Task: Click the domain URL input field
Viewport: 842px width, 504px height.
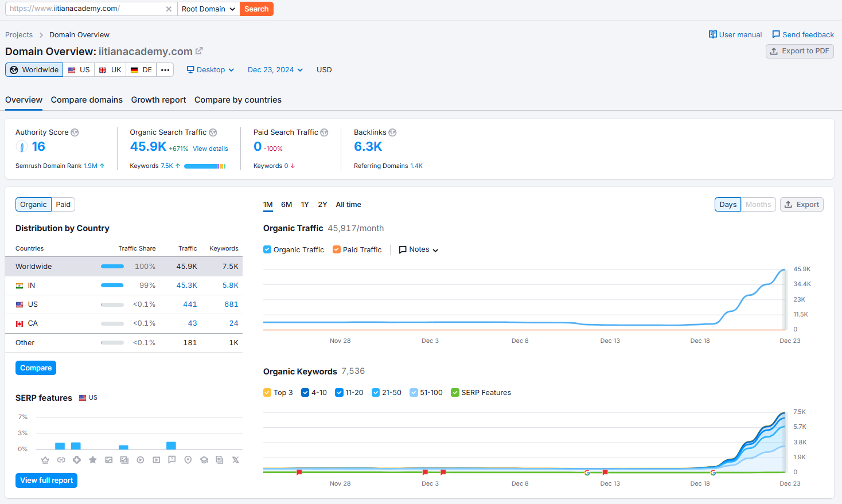Action: 86,9
